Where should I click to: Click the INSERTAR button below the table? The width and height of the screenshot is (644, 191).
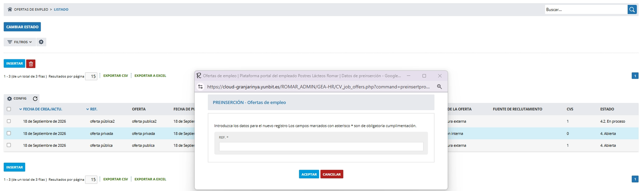(14, 167)
